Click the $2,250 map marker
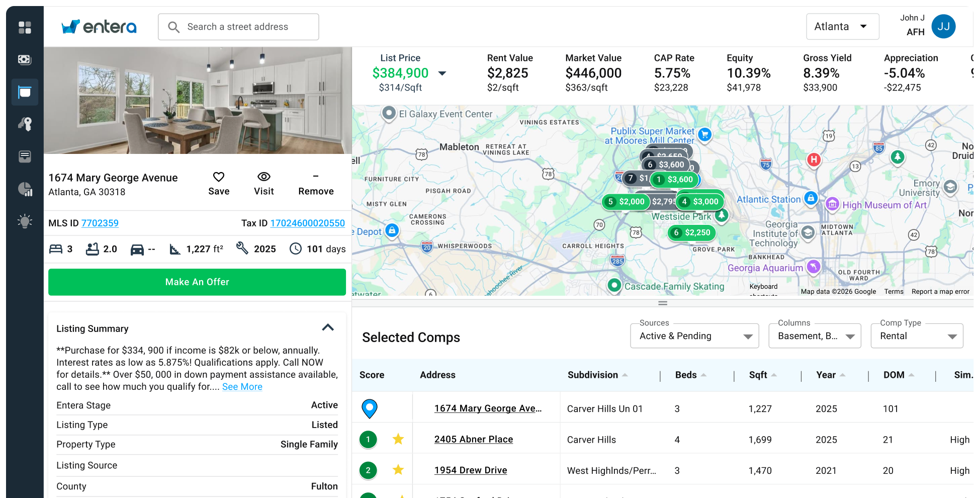Image resolution: width=980 pixels, height=498 pixels. tap(692, 232)
